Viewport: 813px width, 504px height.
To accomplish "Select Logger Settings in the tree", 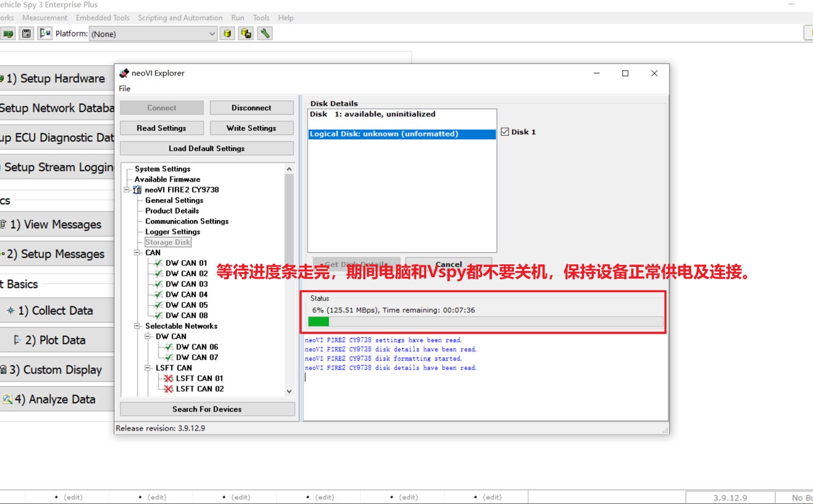I will point(173,231).
